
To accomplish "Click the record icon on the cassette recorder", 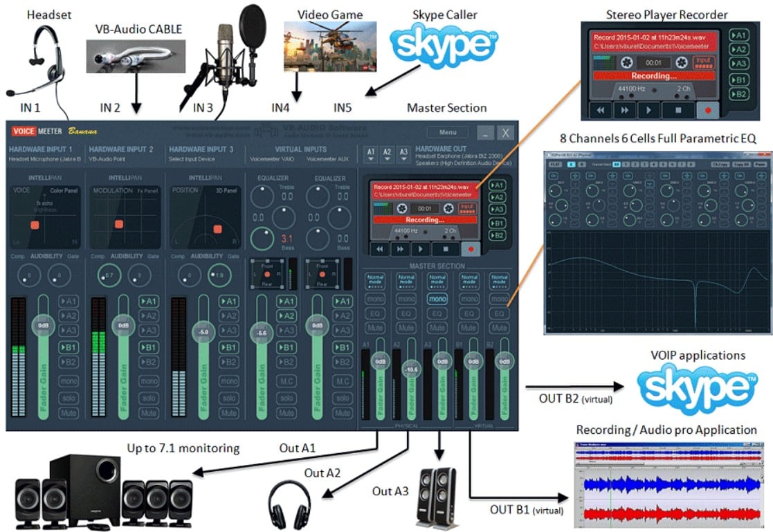I will tap(471, 249).
